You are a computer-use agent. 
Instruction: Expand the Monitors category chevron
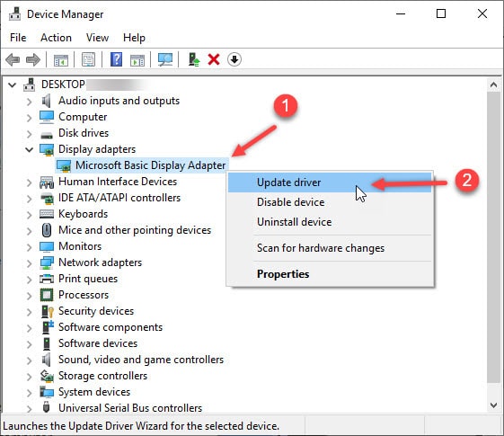click(30, 247)
